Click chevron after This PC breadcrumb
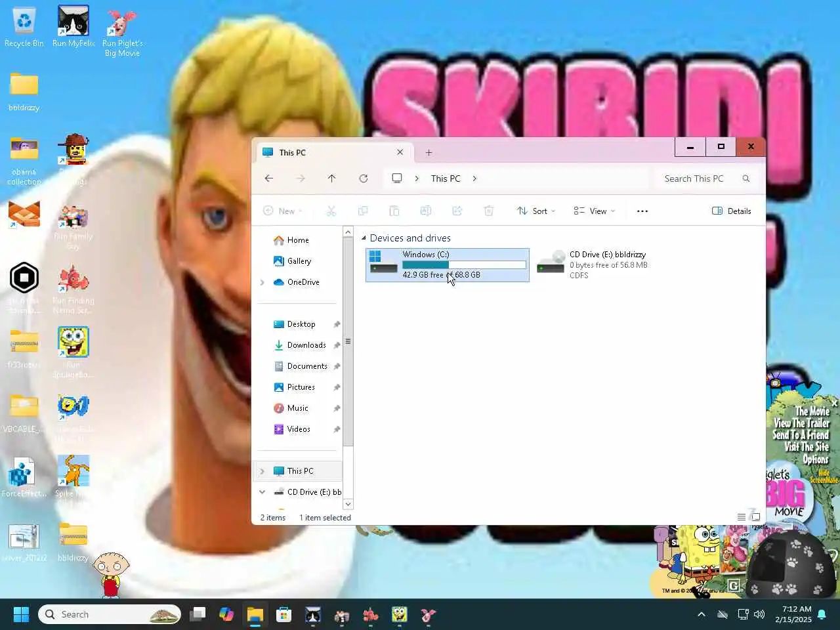The width and height of the screenshot is (840, 630). point(474,178)
